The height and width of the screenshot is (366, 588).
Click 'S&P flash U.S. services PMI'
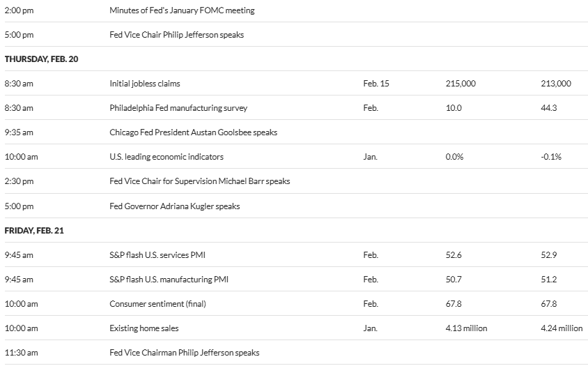click(159, 255)
